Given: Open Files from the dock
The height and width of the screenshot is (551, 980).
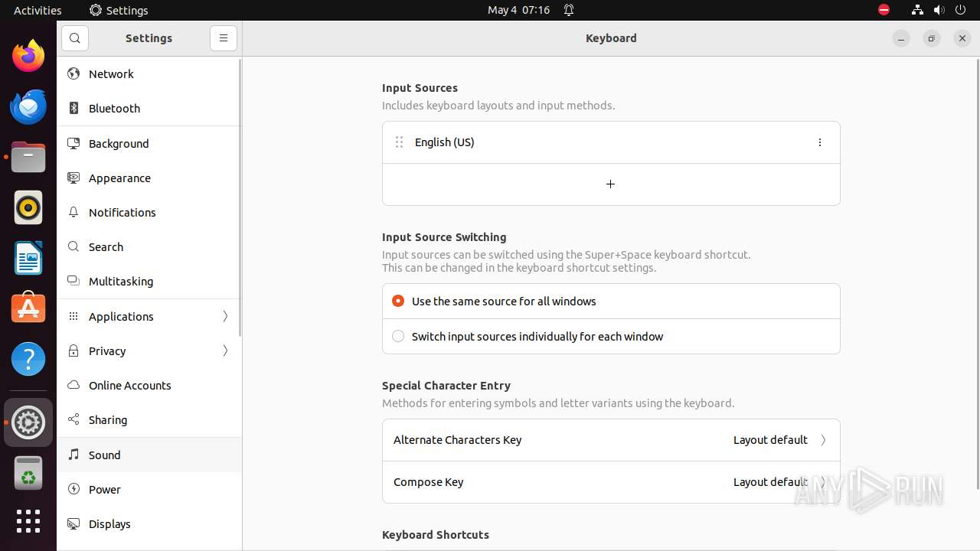Looking at the screenshot, I should click(x=28, y=157).
